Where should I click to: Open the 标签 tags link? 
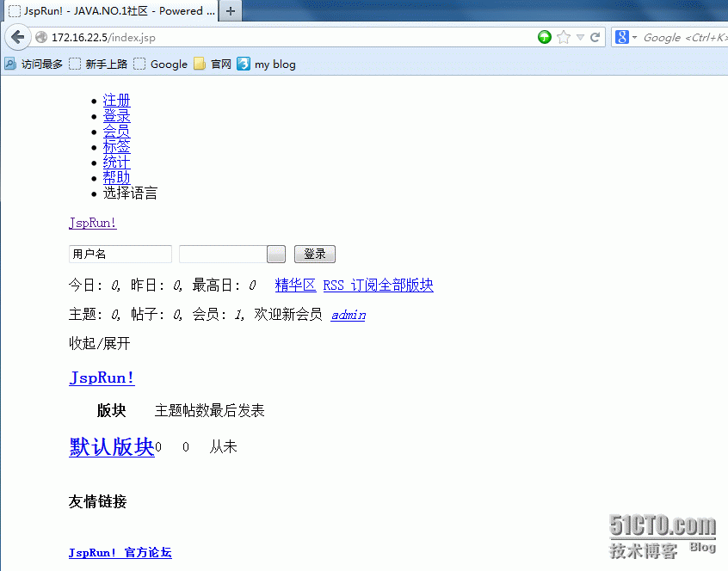[x=116, y=146]
